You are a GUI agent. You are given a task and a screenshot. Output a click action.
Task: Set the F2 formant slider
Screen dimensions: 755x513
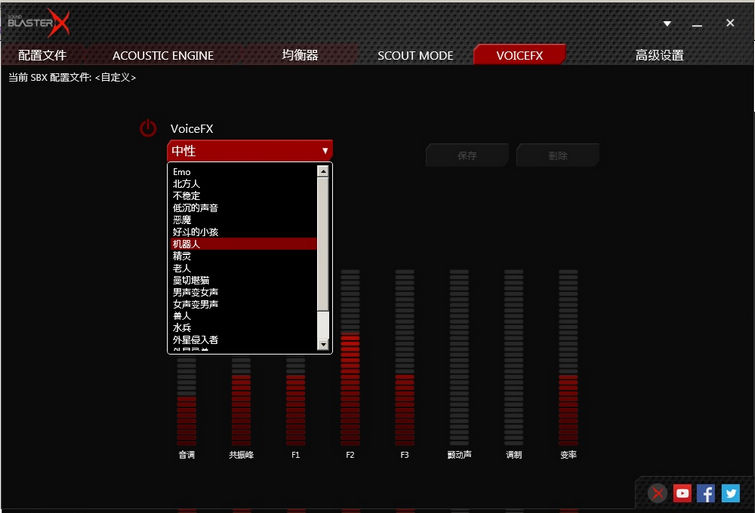coord(350,357)
